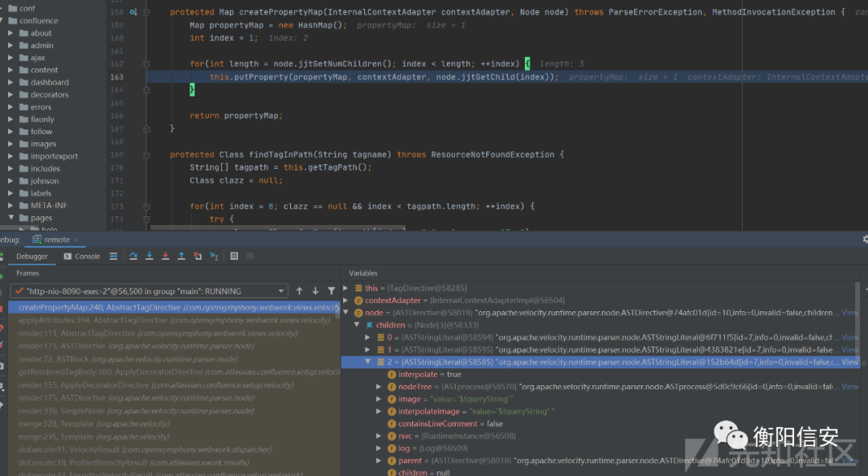Close the remote debug tab

[x=76, y=240]
